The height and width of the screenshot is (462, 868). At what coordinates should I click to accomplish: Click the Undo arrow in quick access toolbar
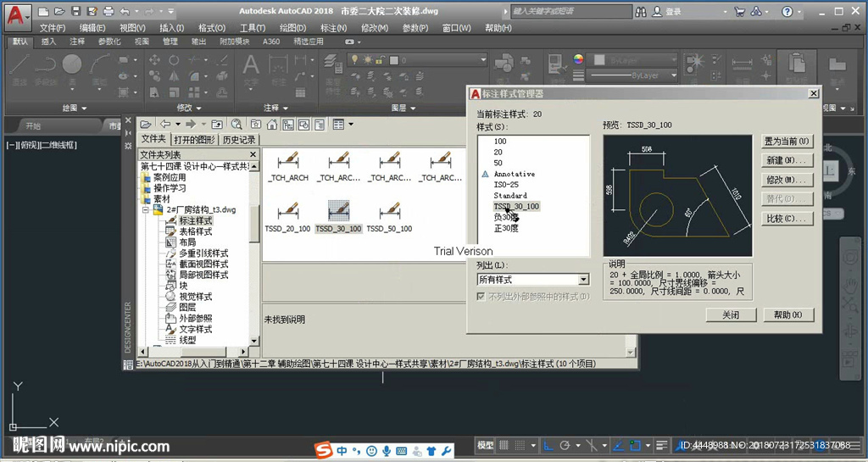(125, 11)
